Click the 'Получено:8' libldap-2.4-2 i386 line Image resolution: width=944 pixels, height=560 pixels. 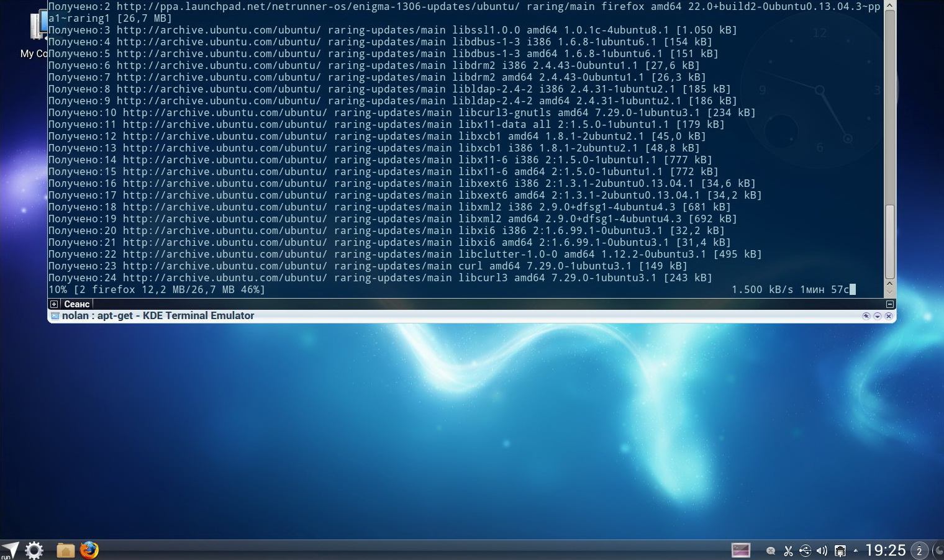coord(389,89)
